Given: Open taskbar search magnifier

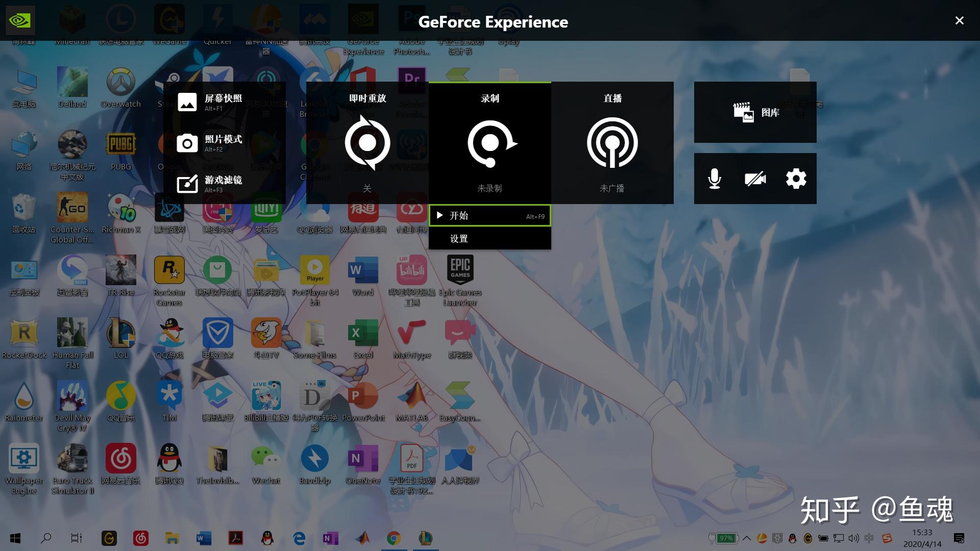Looking at the screenshot, I should pyautogui.click(x=46, y=538).
